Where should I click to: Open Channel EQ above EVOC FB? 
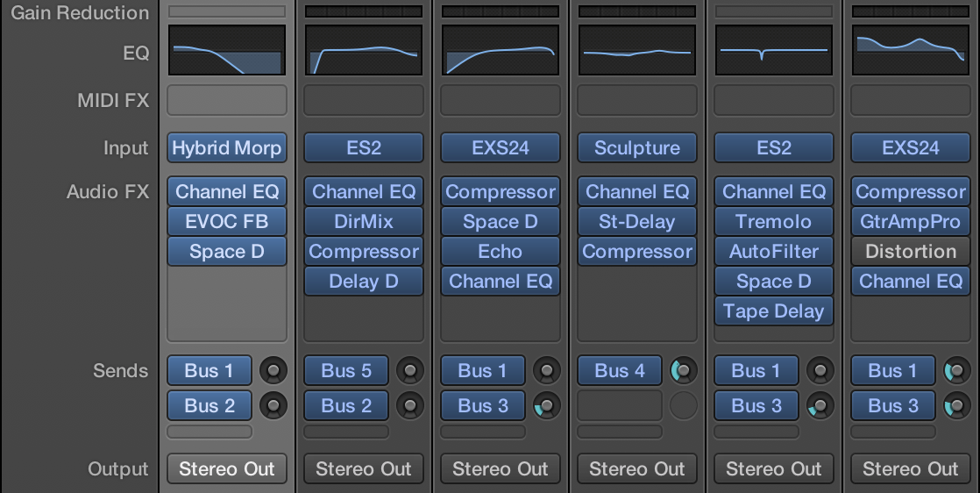(227, 191)
